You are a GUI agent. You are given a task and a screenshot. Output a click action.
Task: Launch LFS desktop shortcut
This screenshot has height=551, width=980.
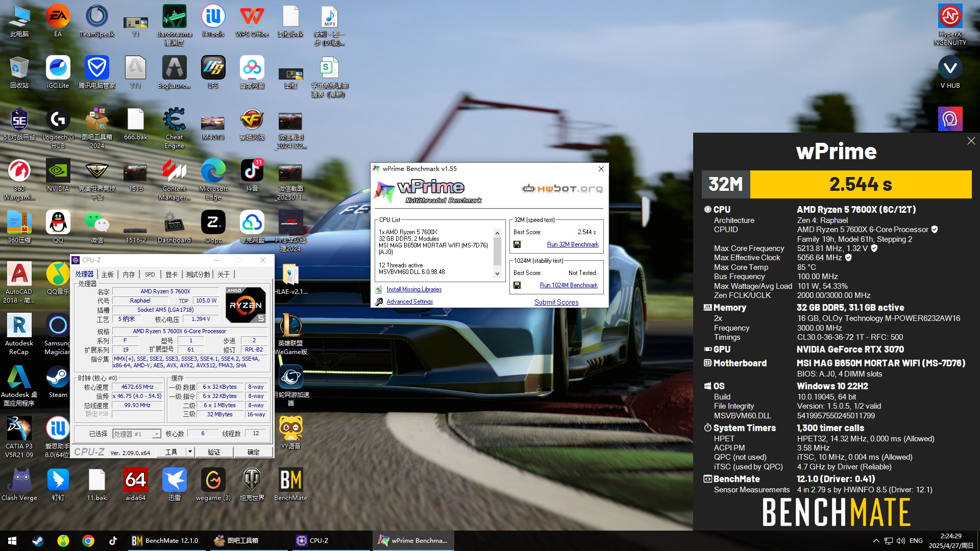(213, 72)
